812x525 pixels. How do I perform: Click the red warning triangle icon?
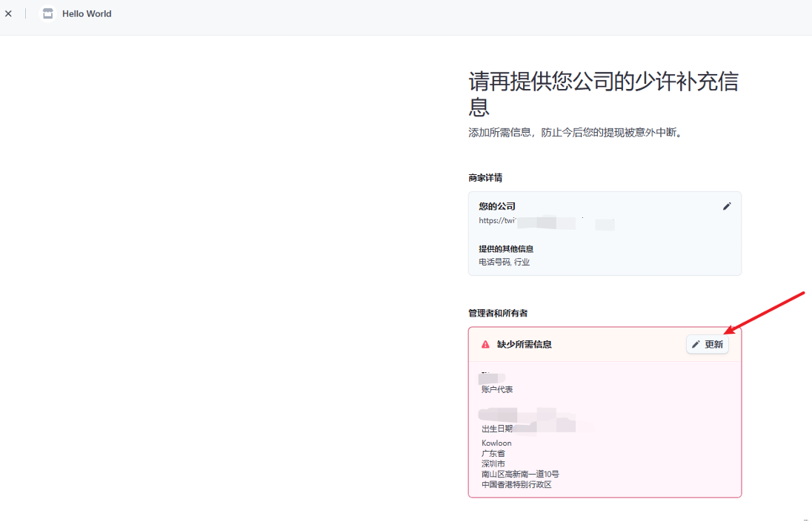click(485, 344)
